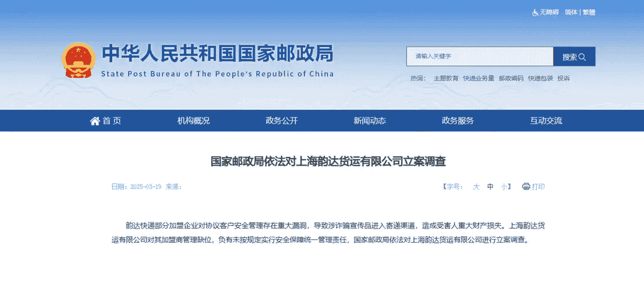
Task: Select medium font size 中
Action: tap(490, 187)
